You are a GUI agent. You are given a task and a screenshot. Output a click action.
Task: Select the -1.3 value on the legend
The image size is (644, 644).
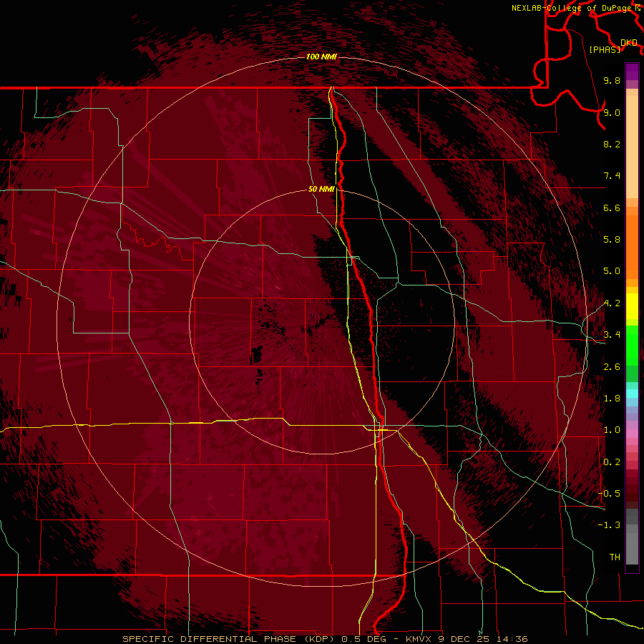[609, 525]
